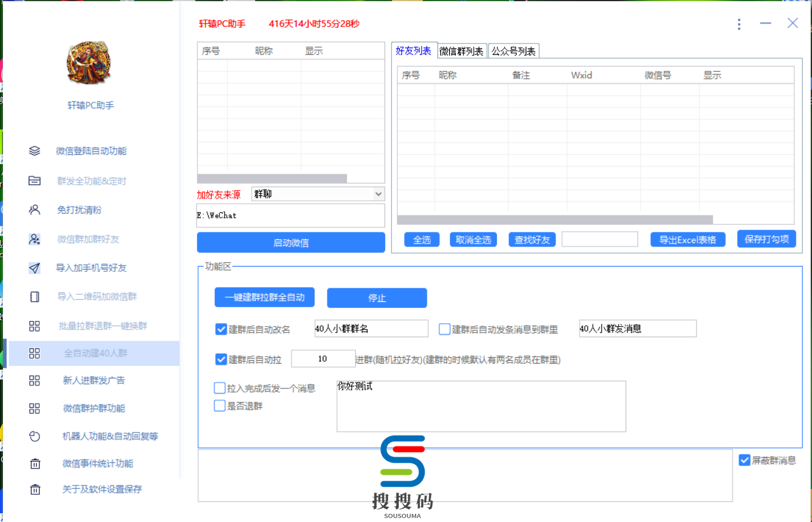The width and height of the screenshot is (812, 522).
Task: Click the 微信号 column header
Action: [657, 75]
